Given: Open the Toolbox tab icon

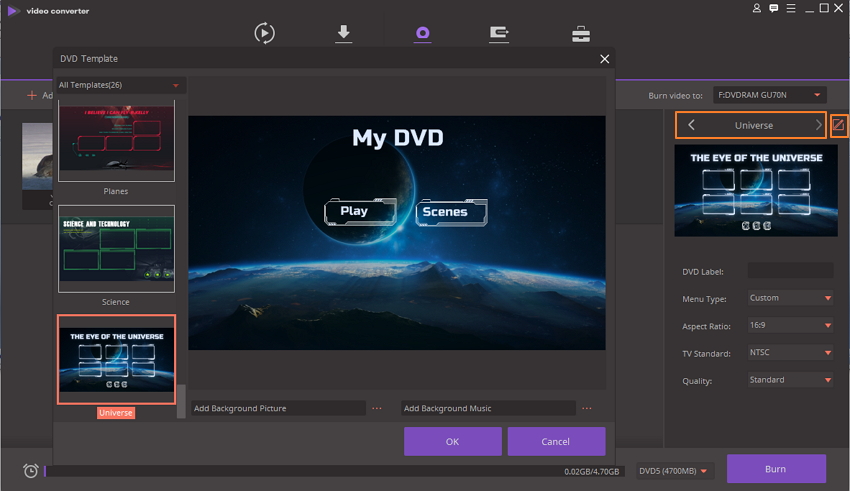Looking at the screenshot, I should (580, 33).
